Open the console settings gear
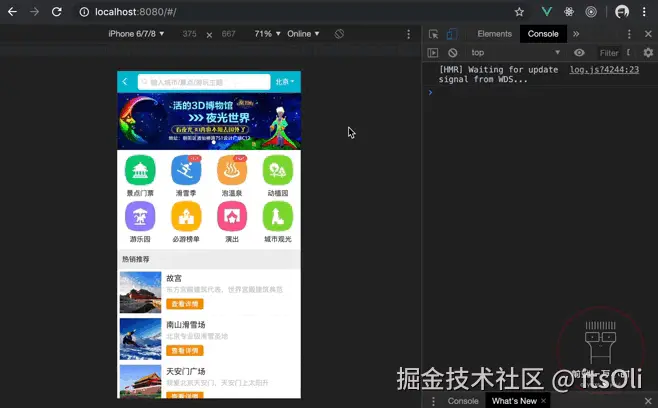This screenshot has width=658, height=408. 648,52
